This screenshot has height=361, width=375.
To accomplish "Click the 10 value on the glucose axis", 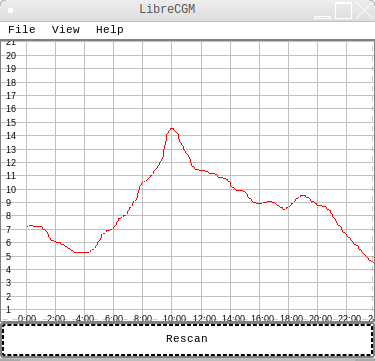I will [11, 190].
